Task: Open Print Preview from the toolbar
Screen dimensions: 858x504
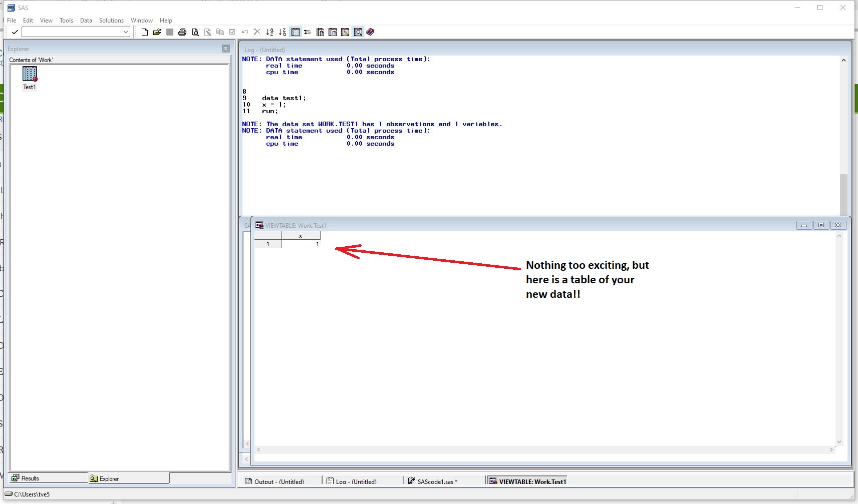Action: click(x=195, y=32)
